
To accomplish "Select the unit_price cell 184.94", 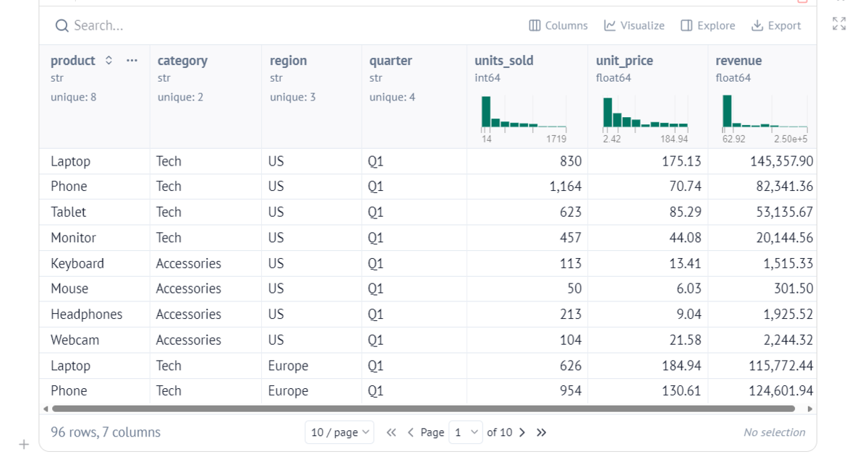I will tap(648, 366).
